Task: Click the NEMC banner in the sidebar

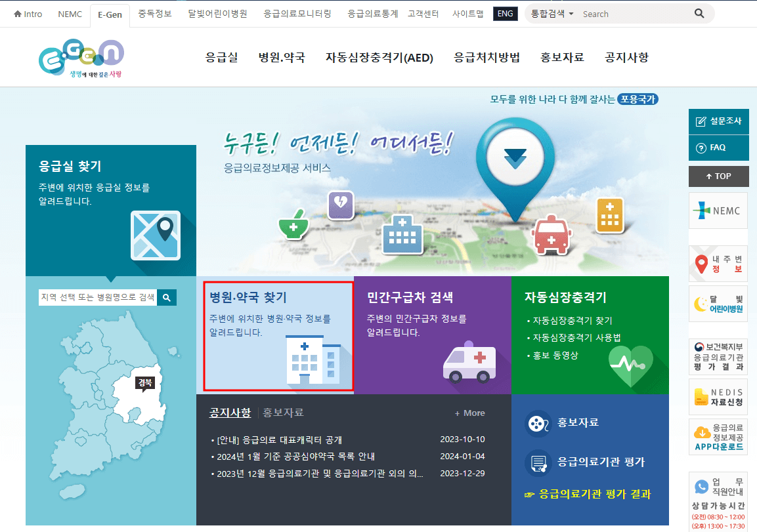Action: 718,211
